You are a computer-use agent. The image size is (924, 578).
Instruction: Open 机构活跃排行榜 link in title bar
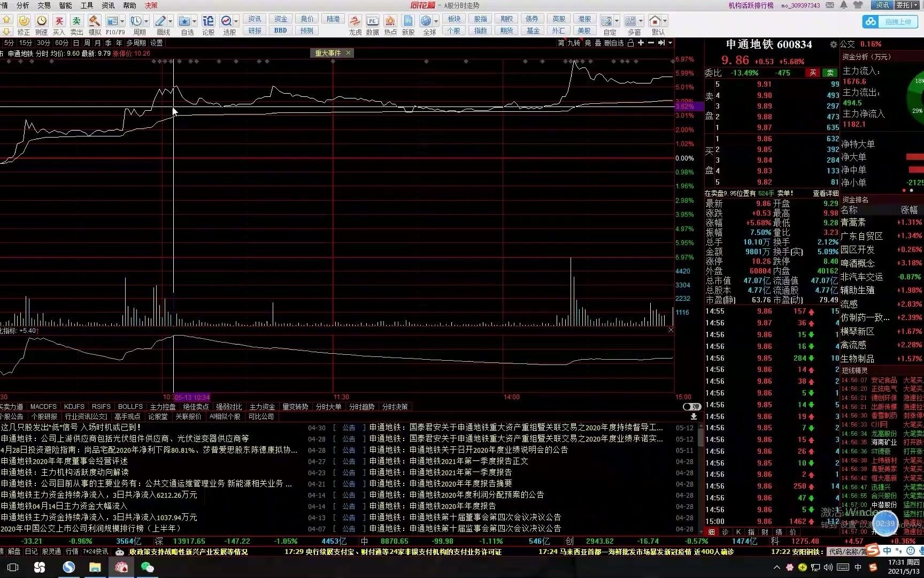[751, 5]
